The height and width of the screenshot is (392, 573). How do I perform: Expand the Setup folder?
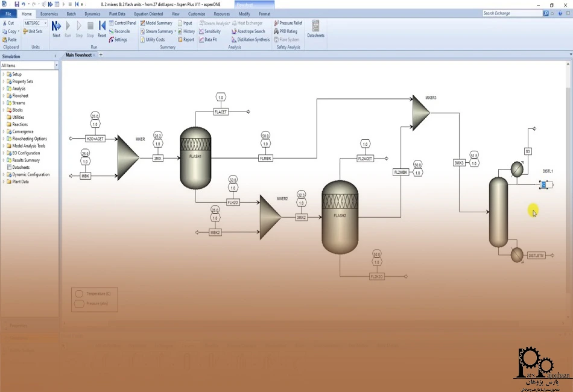pyautogui.click(x=4, y=74)
